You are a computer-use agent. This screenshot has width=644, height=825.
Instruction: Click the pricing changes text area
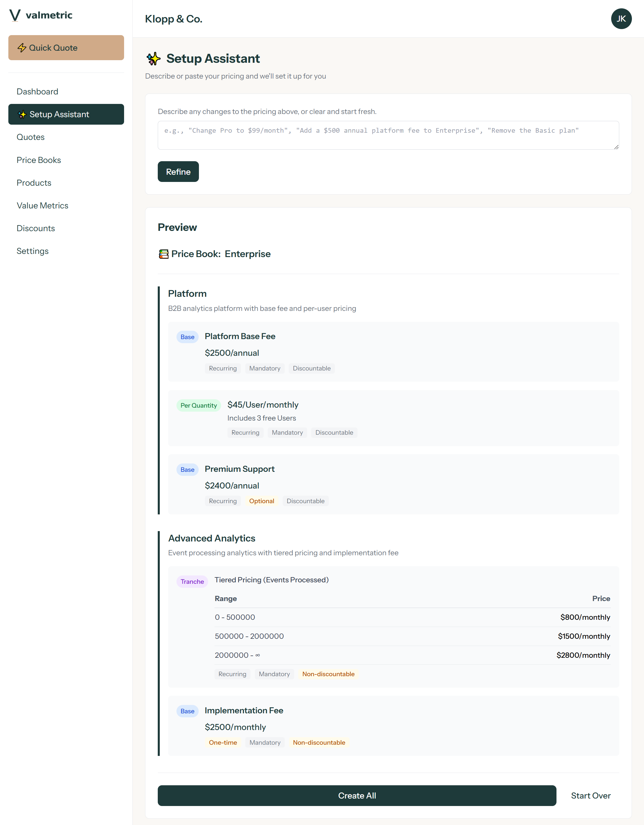click(388, 135)
